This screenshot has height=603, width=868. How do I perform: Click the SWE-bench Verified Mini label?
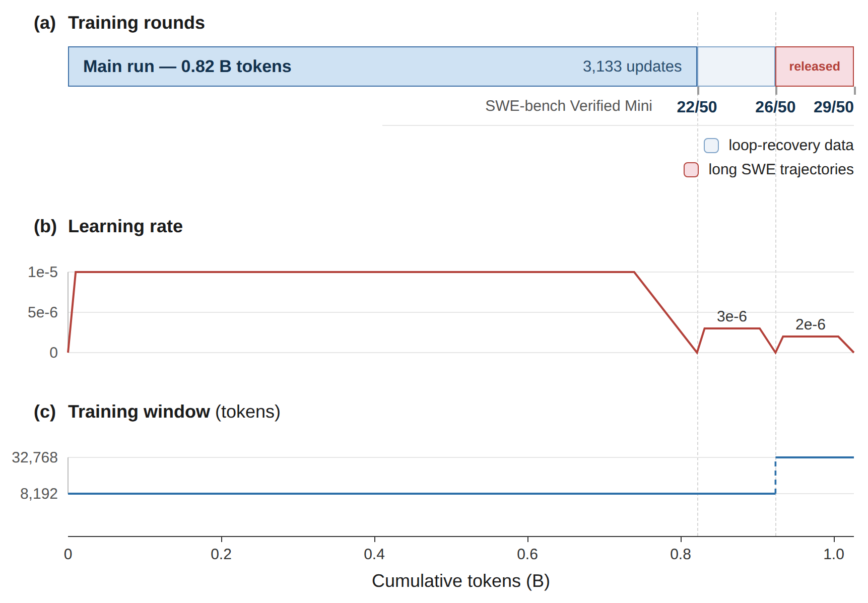(568, 106)
